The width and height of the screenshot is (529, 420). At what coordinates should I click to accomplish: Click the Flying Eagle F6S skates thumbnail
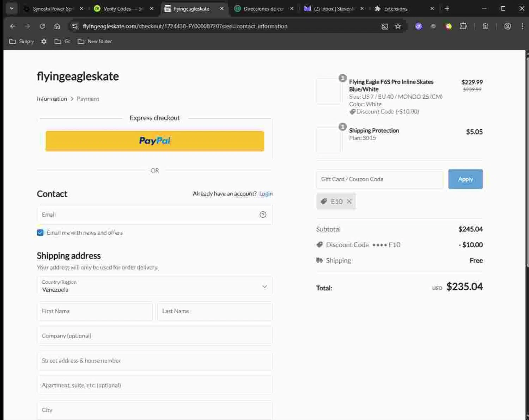[x=329, y=91]
